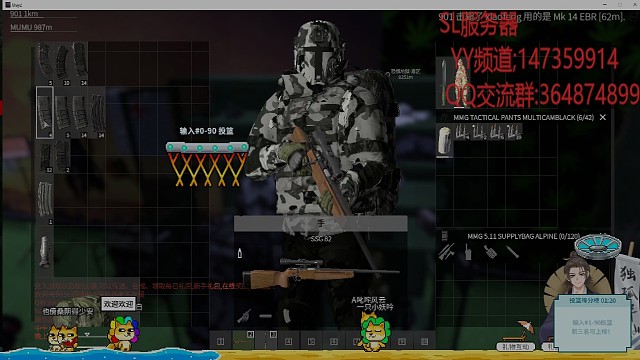
Task: Click the 投篮得分榜 scoreboard panel
Action: 592,322
